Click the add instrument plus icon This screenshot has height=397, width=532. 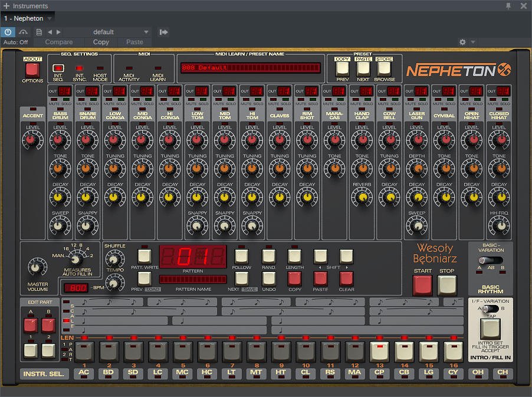(x=6, y=6)
